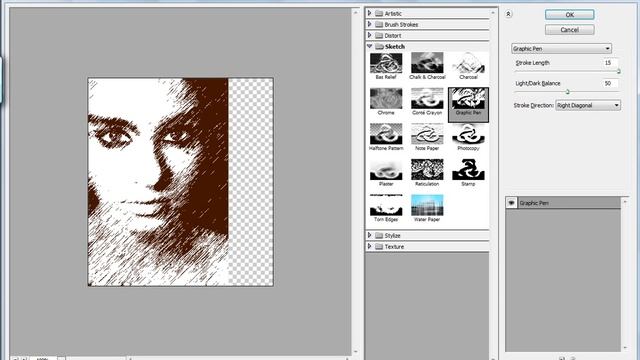The height and width of the screenshot is (360, 640).
Task: Collapse the Sketch filter folder
Action: (x=369, y=46)
